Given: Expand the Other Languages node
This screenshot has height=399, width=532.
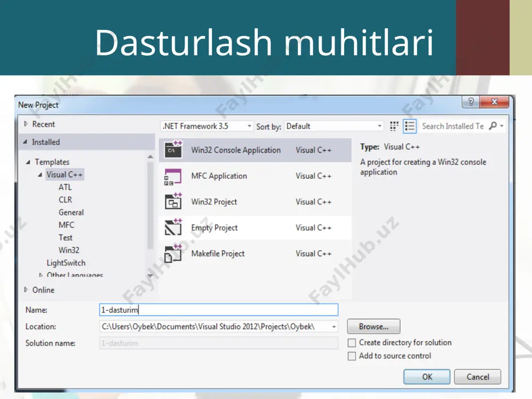Looking at the screenshot, I should [41, 275].
